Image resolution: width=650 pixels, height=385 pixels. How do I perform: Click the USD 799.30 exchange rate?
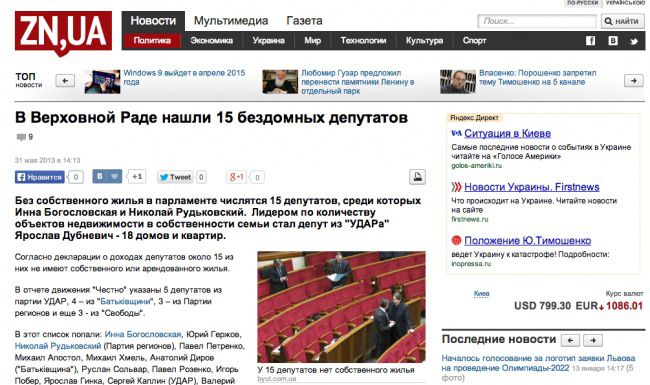(542, 306)
